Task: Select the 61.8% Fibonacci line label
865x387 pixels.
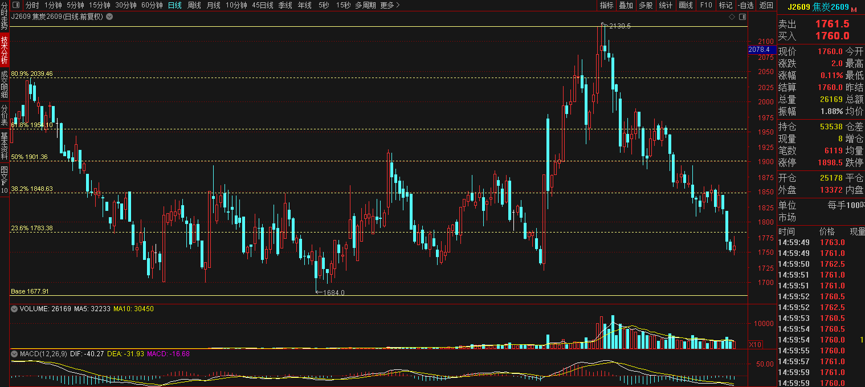Action: (31, 125)
